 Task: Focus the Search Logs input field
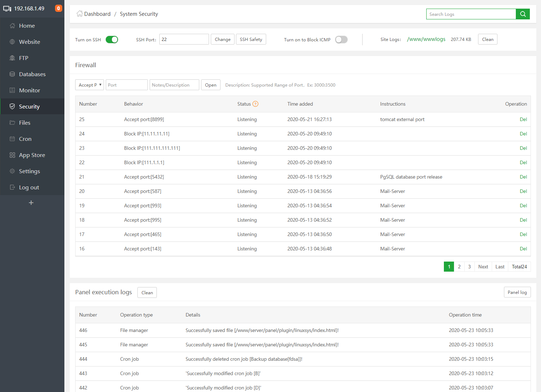tap(470, 14)
